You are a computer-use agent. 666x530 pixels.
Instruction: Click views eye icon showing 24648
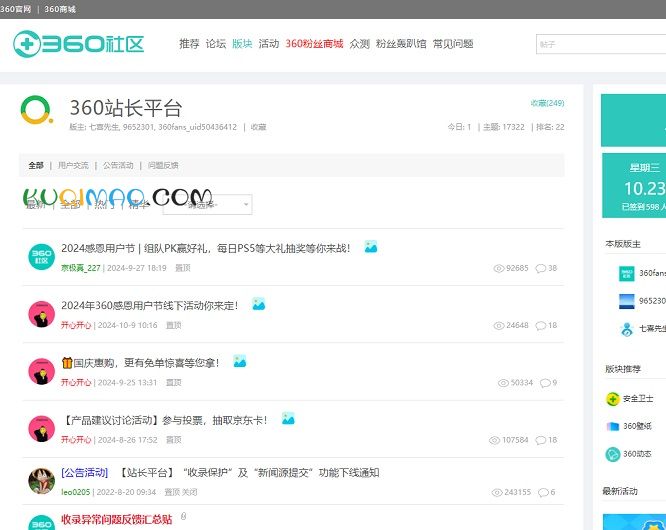(499, 326)
